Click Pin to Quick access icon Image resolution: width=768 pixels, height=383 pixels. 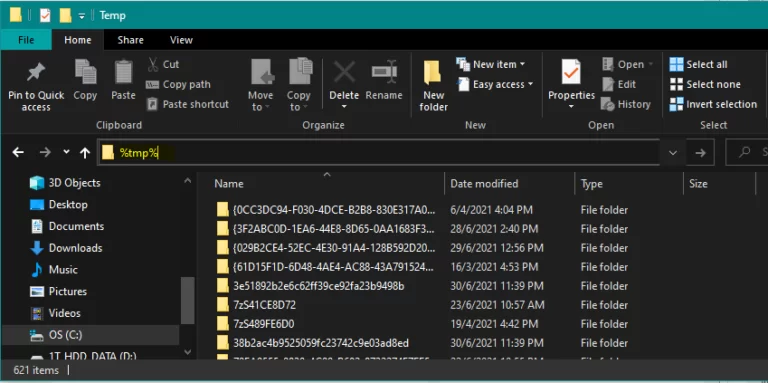tap(36, 72)
